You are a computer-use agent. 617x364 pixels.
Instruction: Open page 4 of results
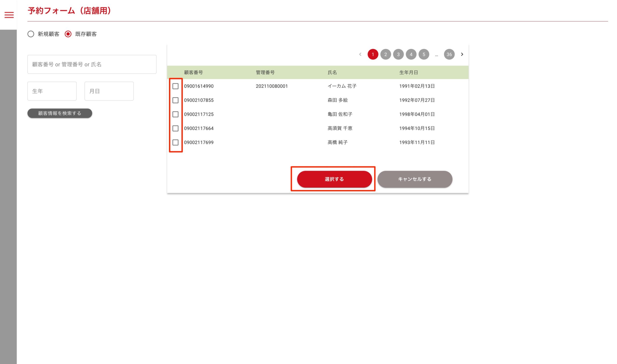tap(411, 54)
